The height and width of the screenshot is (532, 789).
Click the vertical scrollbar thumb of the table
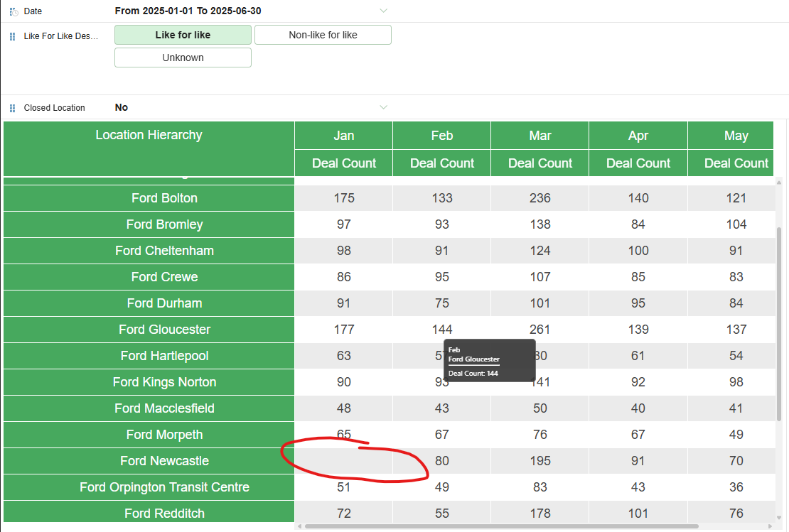tap(780, 324)
